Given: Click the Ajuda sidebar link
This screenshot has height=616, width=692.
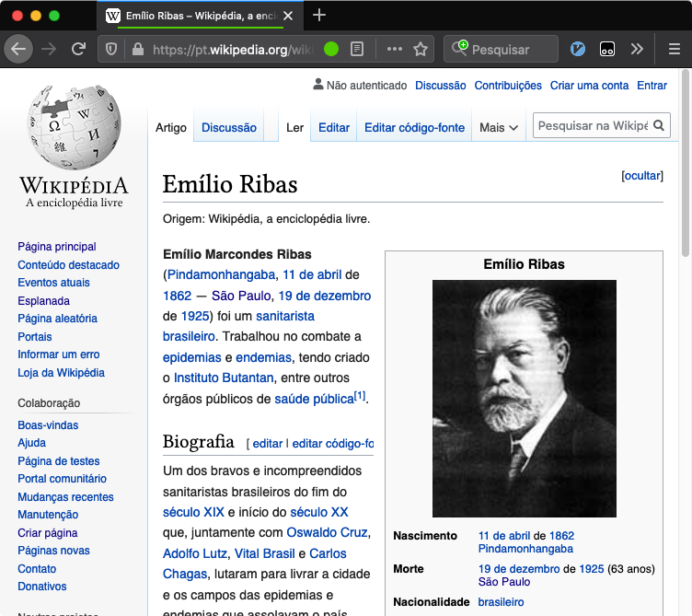Looking at the screenshot, I should coord(32,443).
